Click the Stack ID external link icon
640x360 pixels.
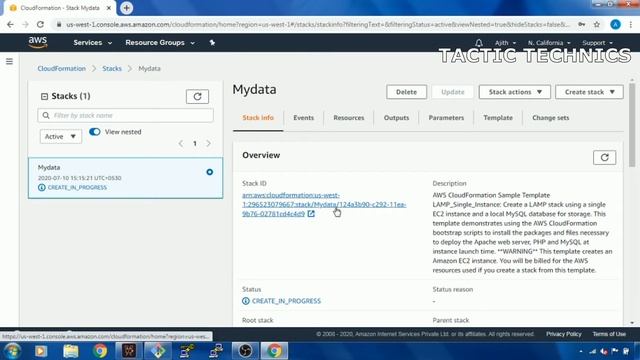click(311, 213)
